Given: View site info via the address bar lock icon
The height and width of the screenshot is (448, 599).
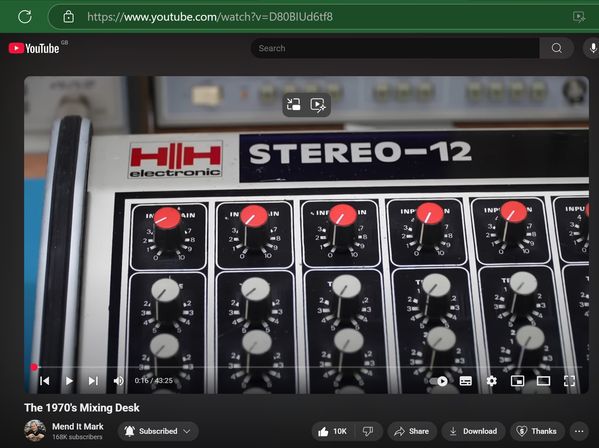Looking at the screenshot, I should coord(68,17).
